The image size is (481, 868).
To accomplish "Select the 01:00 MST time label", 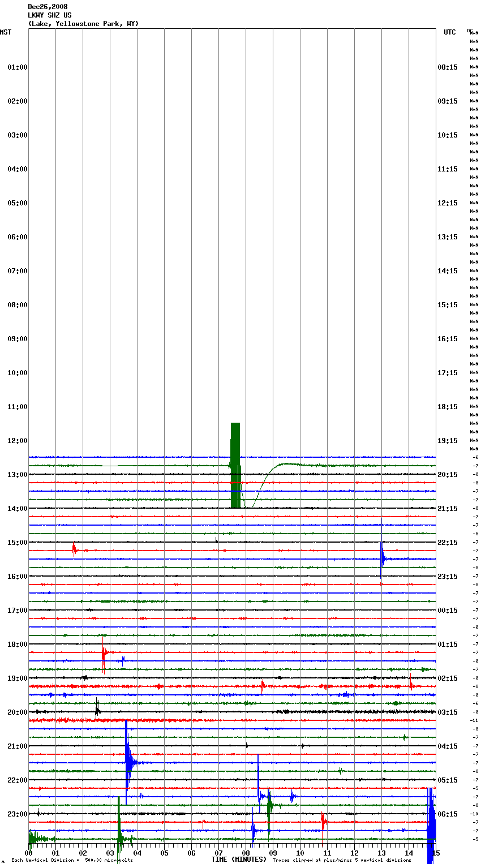I will 18,67.
